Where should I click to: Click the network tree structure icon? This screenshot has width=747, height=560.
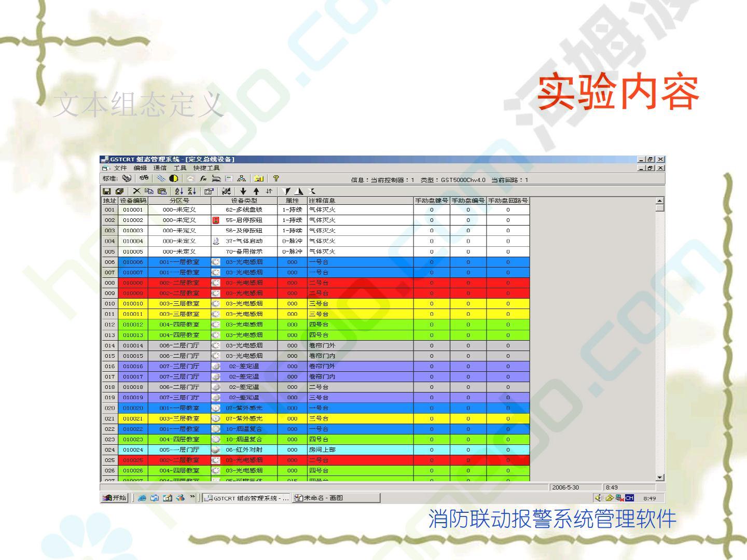point(242,178)
